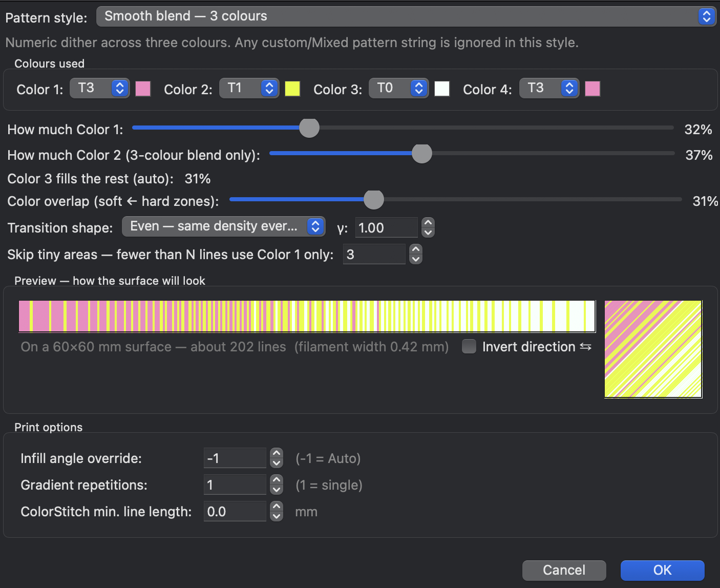Increase ColorStitch min. line length with up arrow
Image resolution: width=720 pixels, height=588 pixels.
click(x=277, y=507)
